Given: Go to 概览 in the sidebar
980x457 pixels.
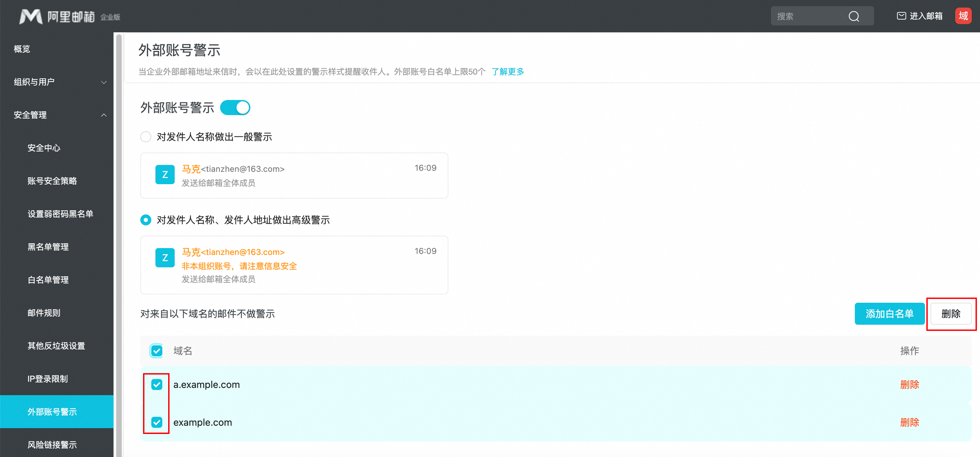Looking at the screenshot, I should pyautogui.click(x=22, y=49).
